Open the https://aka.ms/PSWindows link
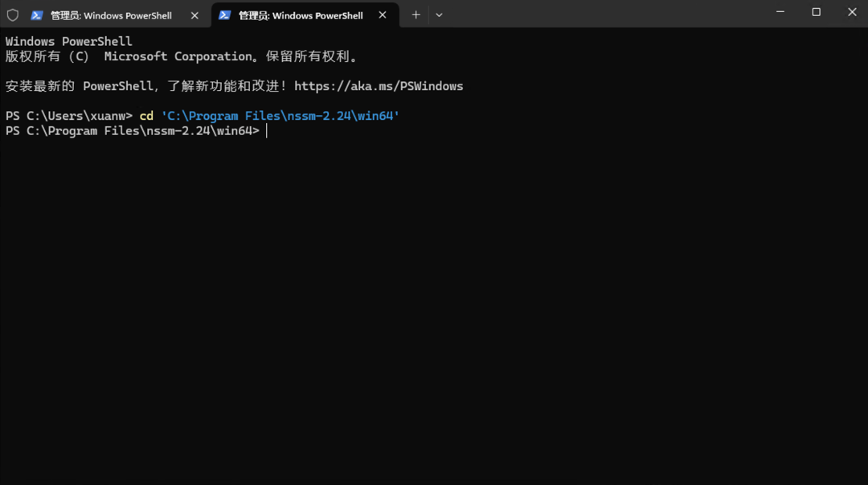This screenshot has height=485, width=868. [379, 86]
